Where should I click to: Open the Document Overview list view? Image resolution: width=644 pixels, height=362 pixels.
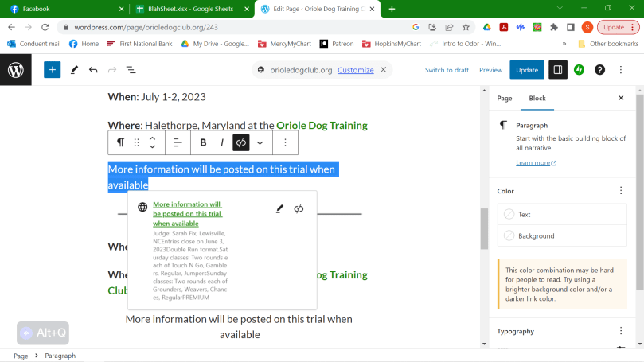point(131,70)
